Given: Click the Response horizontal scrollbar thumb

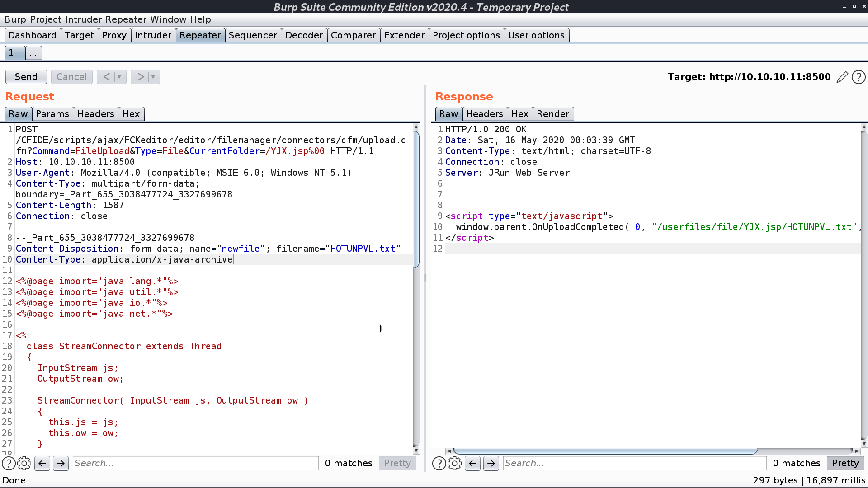Looking at the screenshot, I should pos(605,451).
